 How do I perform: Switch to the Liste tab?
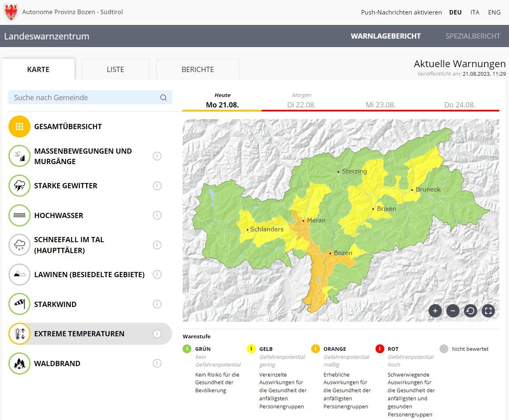[115, 70]
